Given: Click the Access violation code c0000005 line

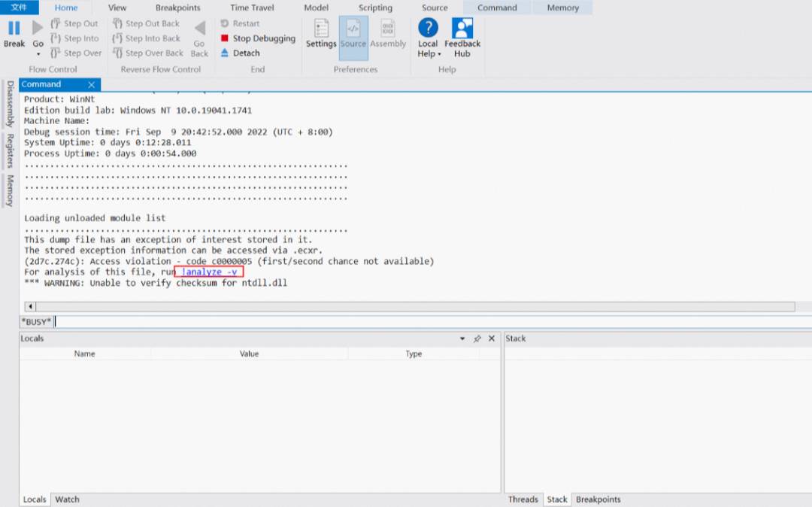Looking at the screenshot, I should [x=229, y=261].
